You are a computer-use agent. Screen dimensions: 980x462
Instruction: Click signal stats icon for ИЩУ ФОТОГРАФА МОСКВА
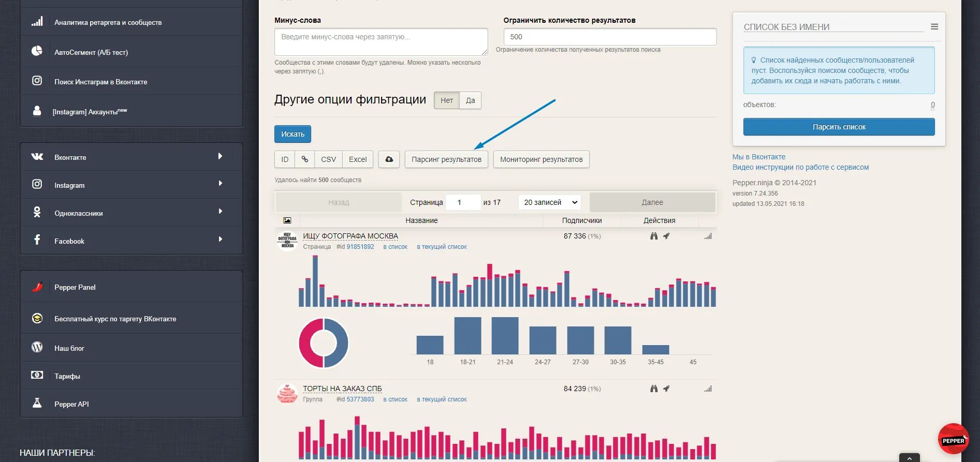coord(708,236)
